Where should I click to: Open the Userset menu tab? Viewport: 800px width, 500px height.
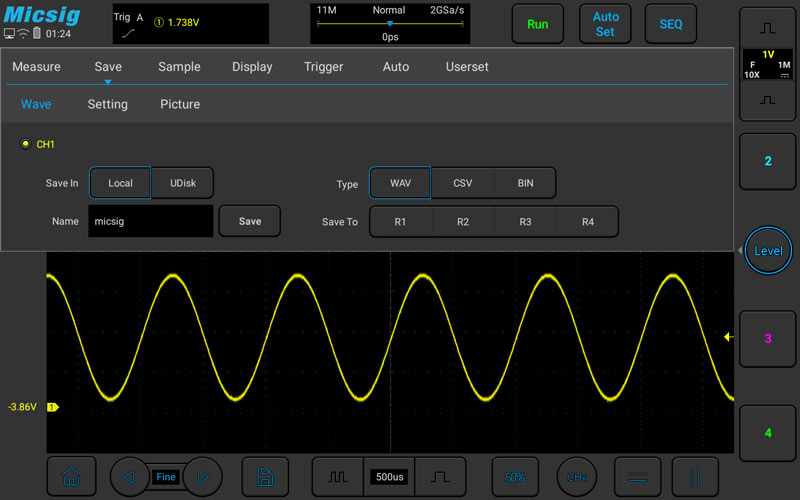pyautogui.click(x=467, y=67)
